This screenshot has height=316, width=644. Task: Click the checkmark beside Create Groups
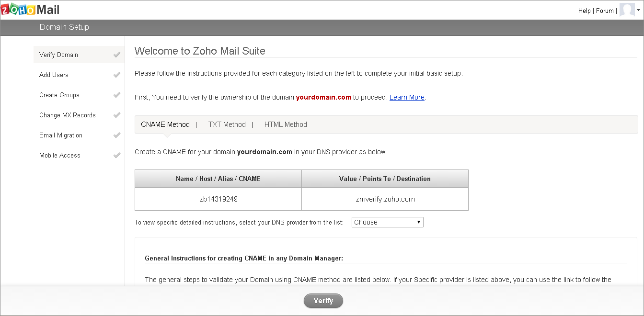(x=116, y=95)
